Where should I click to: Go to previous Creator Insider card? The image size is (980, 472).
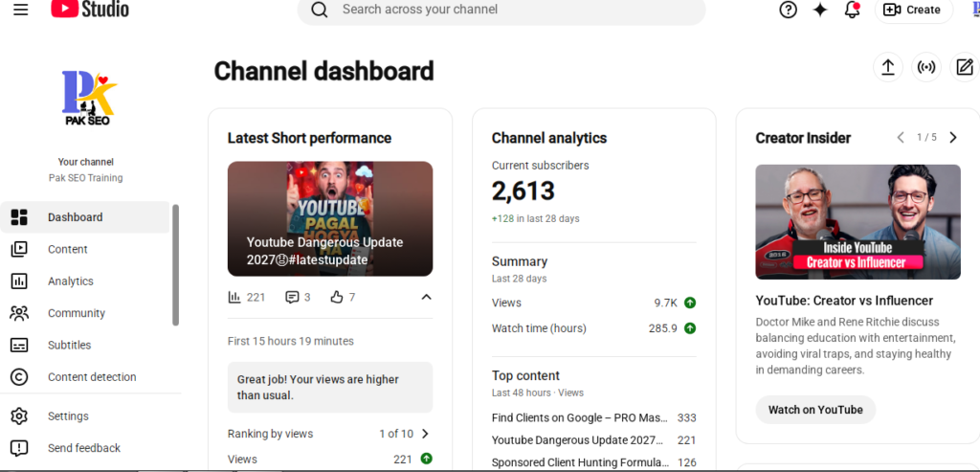click(x=901, y=138)
